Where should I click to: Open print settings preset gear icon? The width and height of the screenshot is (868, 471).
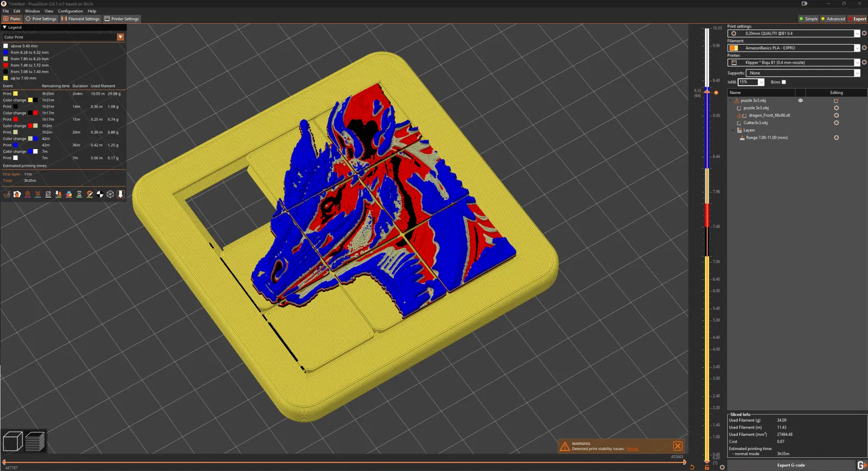point(864,34)
